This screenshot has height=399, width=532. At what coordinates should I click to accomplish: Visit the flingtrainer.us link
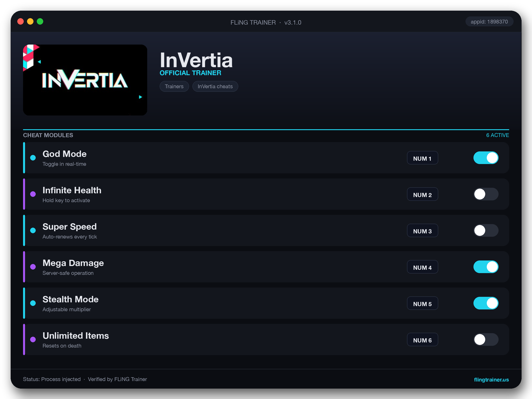pyautogui.click(x=491, y=379)
